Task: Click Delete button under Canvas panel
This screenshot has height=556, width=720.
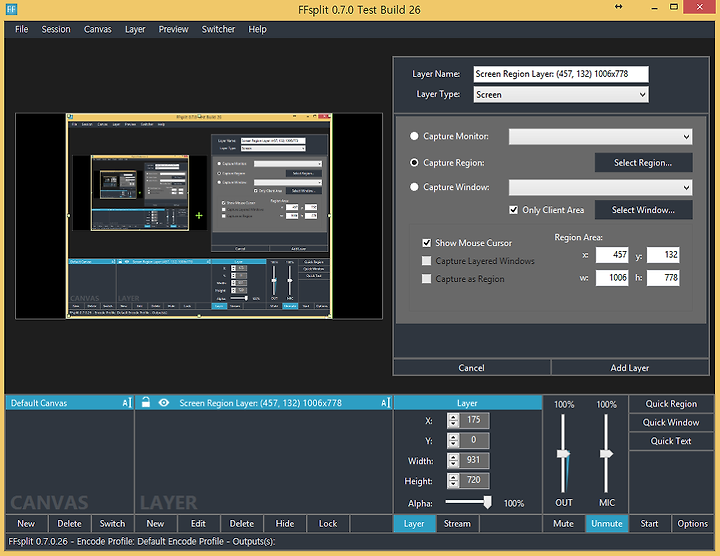Action: (69, 523)
